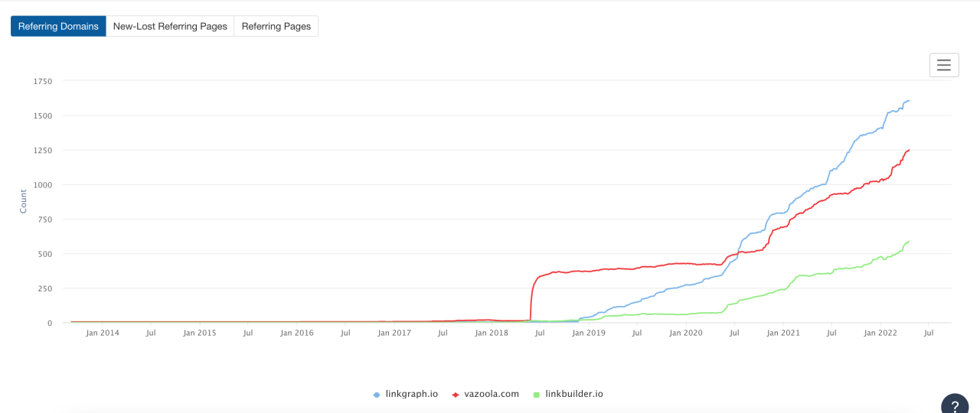Click the end point of blue linkgraph.io line
The image size is (980, 413).
pos(909,101)
